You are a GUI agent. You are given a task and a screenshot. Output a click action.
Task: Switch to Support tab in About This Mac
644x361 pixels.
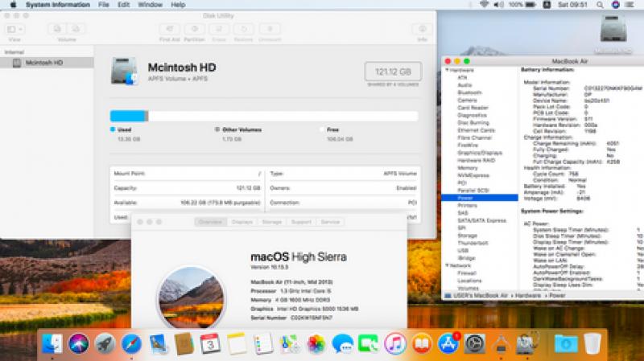301,222
